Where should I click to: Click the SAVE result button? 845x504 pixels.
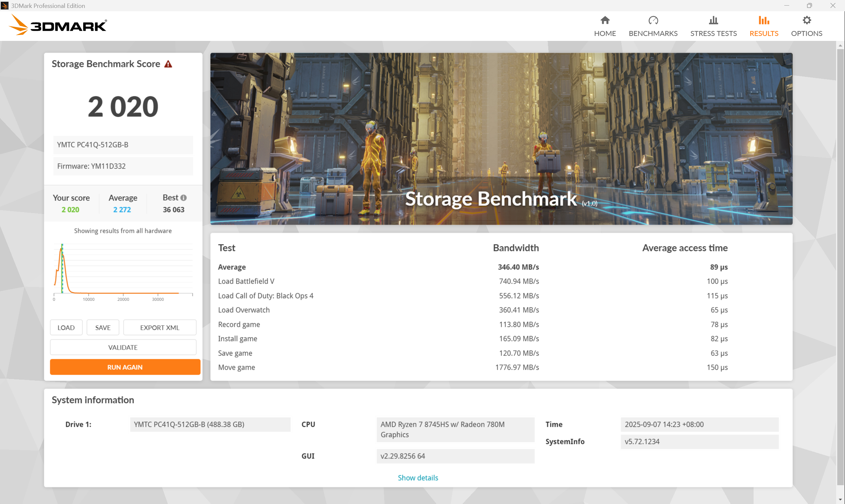103,328
